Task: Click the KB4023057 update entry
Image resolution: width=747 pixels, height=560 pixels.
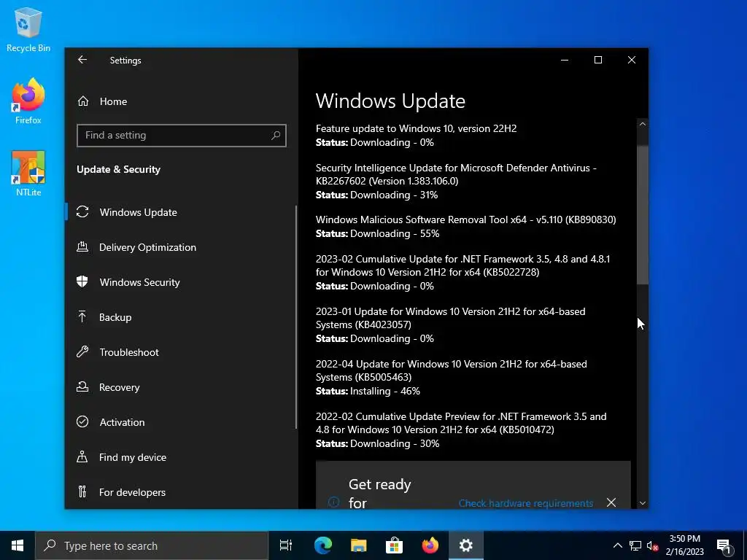Action: (x=450, y=324)
